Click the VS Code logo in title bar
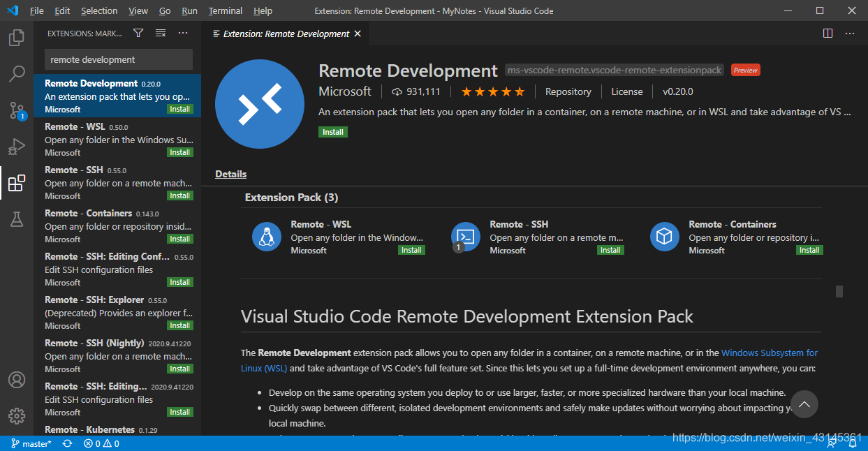This screenshot has width=868, height=451. (x=13, y=10)
